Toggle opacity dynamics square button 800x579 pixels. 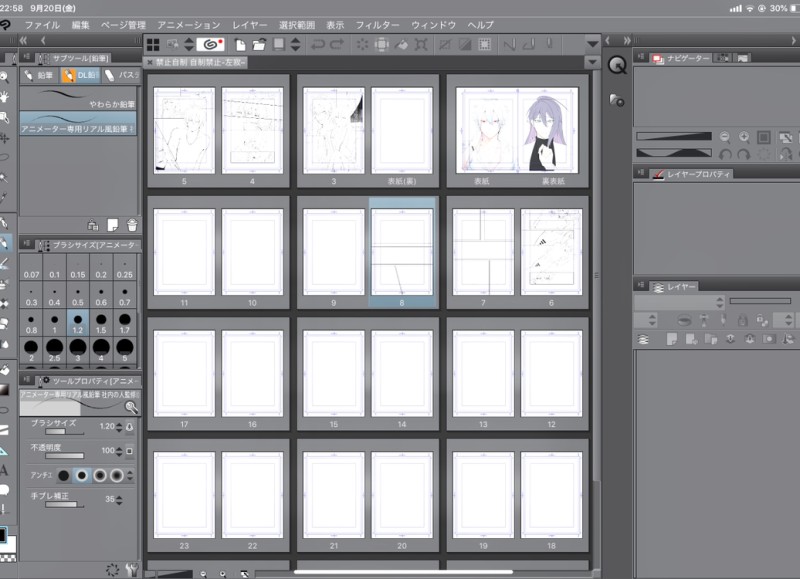coord(130,451)
